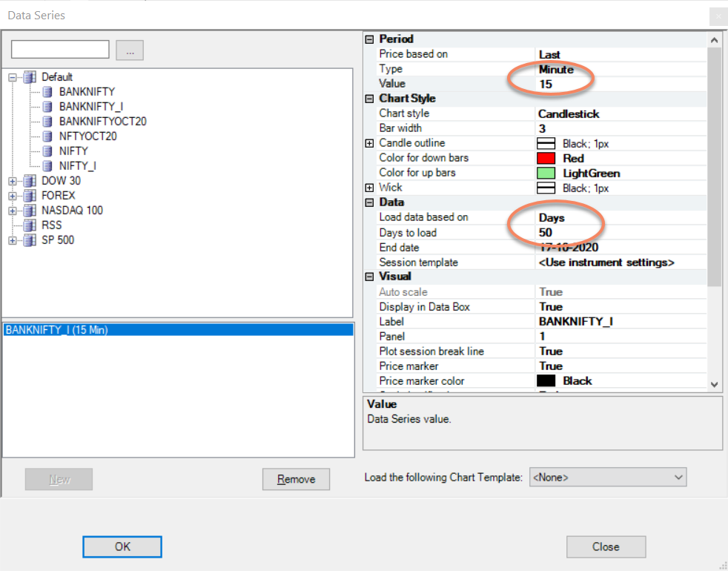
Task: Click the OK button
Action: 122,547
